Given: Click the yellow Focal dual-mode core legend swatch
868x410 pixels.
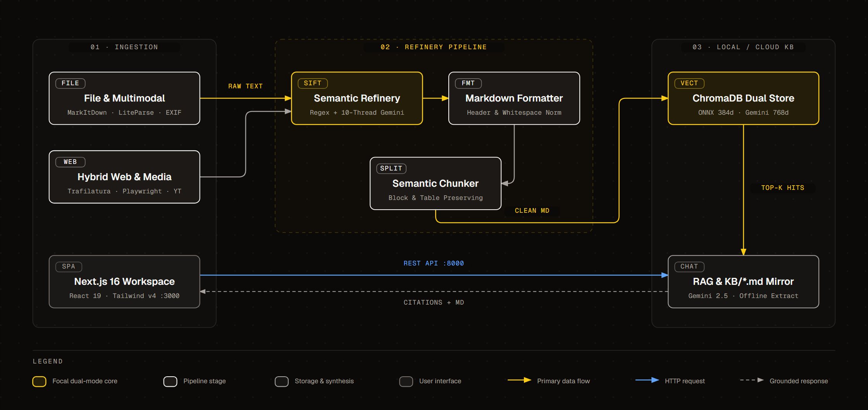Looking at the screenshot, I should point(39,381).
